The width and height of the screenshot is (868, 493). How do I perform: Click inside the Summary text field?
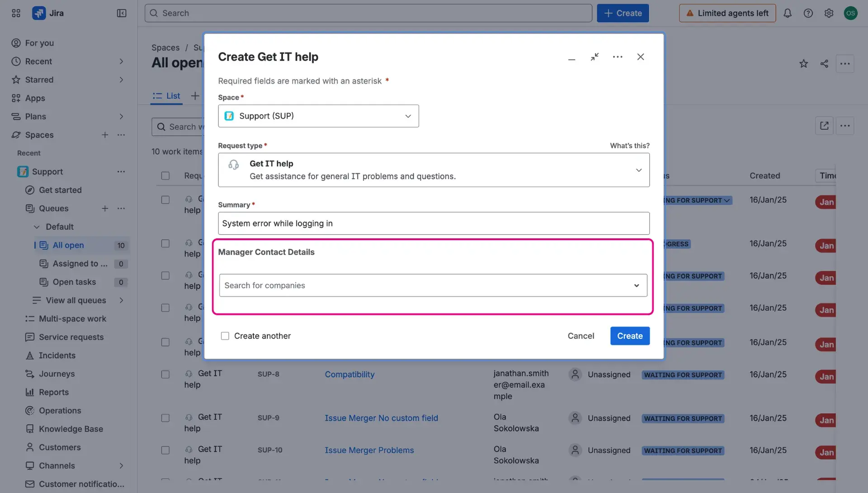click(433, 223)
